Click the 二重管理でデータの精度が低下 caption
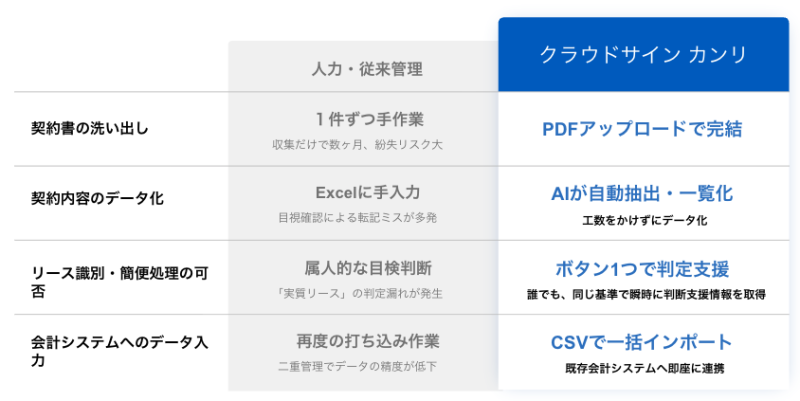This screenshot has width=800, height=401. [357, 366]
